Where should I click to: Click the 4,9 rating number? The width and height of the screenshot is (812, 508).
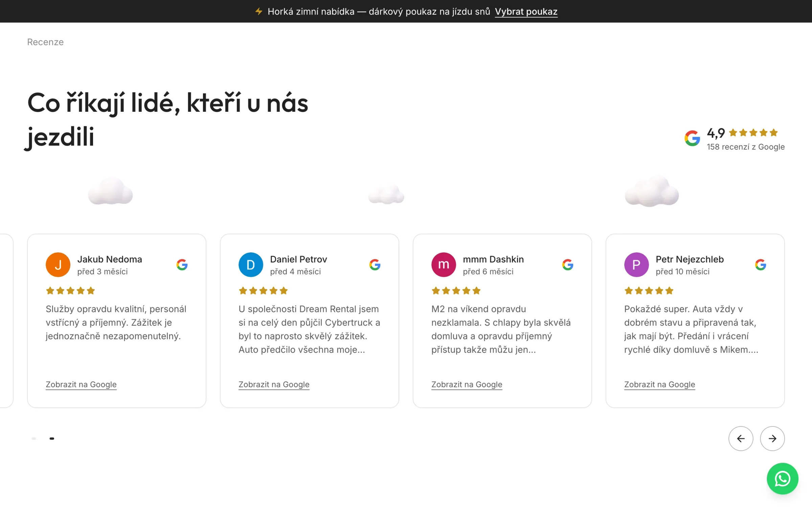716,133
